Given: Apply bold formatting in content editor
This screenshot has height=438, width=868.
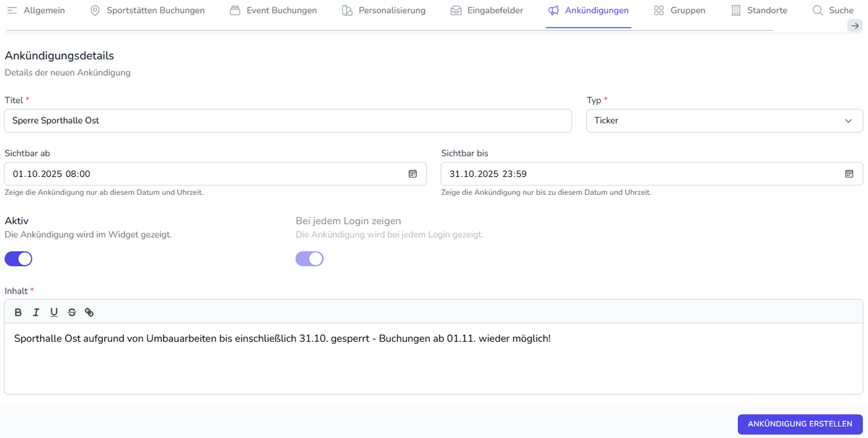Looking at the screenshot, I should 18,313.
